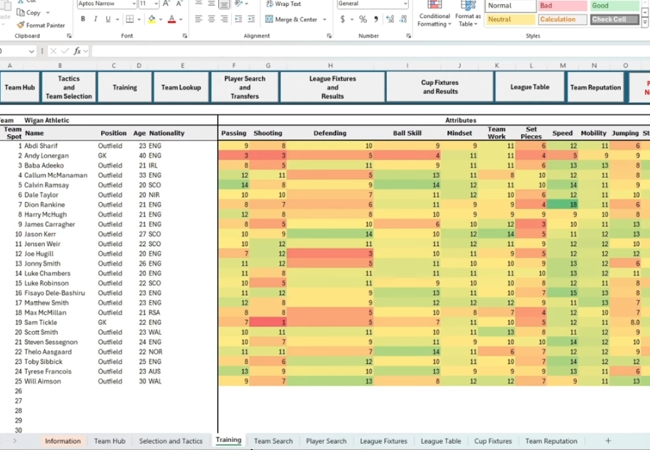Click the formula bar input
Screen dimensions: 650x450
369,51
